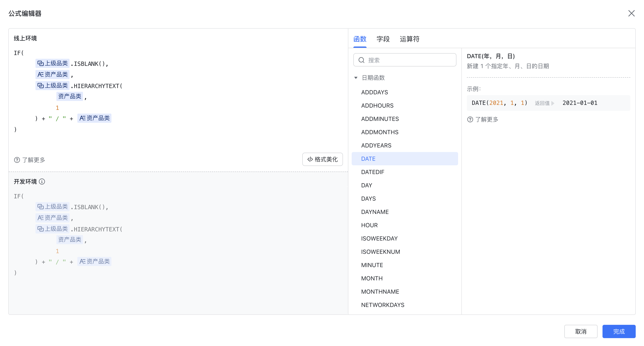The image size is (644, 346).
Task: Select the highlighted DATE function
Action: click(x=405, y=159)
